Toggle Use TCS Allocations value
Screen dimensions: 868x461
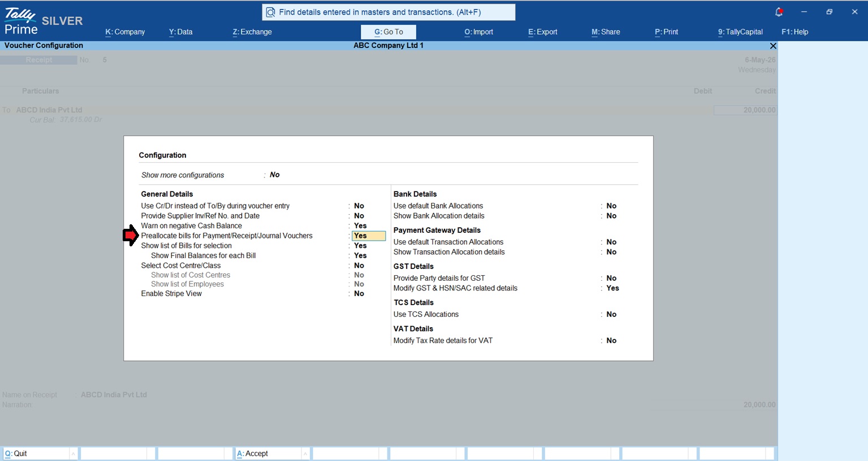[611, 314]
